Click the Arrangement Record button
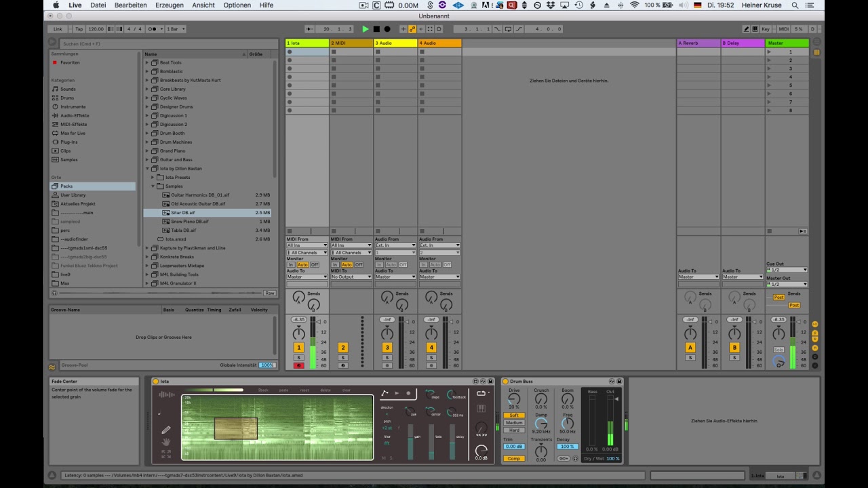This screenshot has height=488, width=868. click(x=387, y=29)
